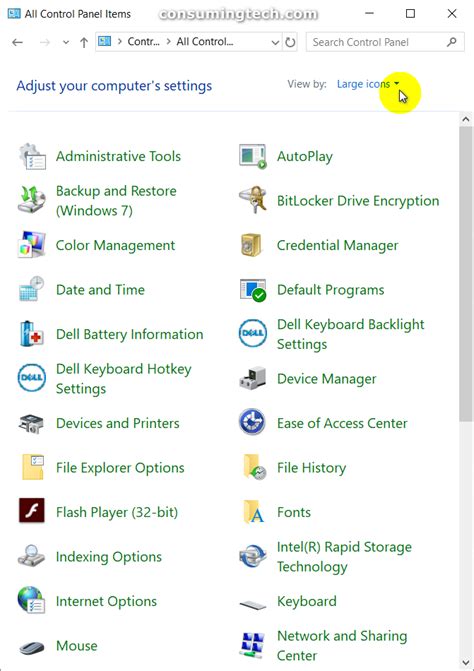
Task: Click the Indexing Options icon
Action: (x=32, y=556)
